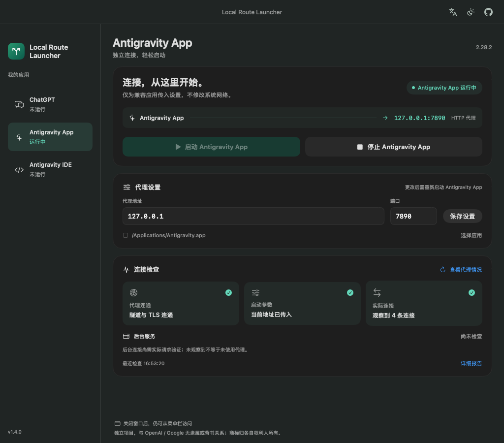Screen dimensions: 504x443
Task: Click the 代理地址 input field
Action: pos(253,216)
